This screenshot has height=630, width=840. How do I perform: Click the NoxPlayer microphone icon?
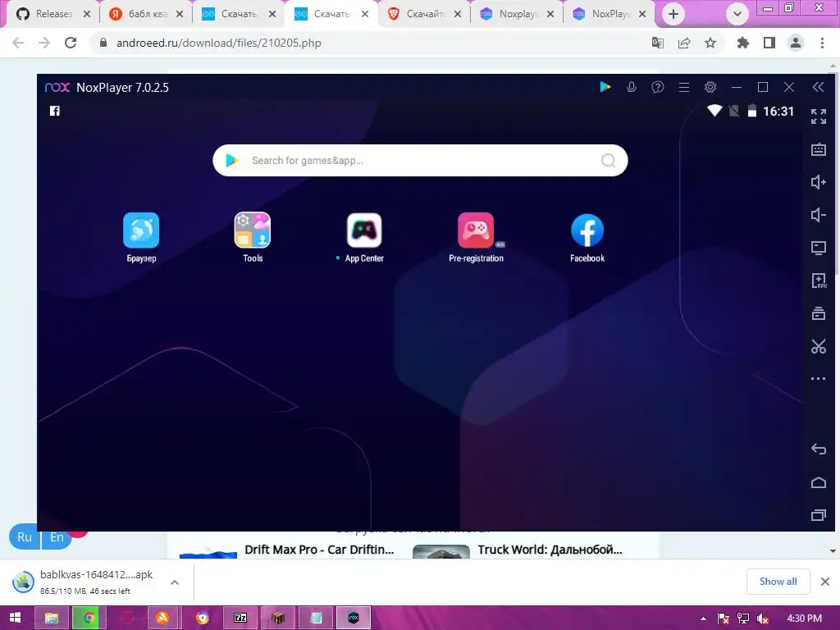632,87
